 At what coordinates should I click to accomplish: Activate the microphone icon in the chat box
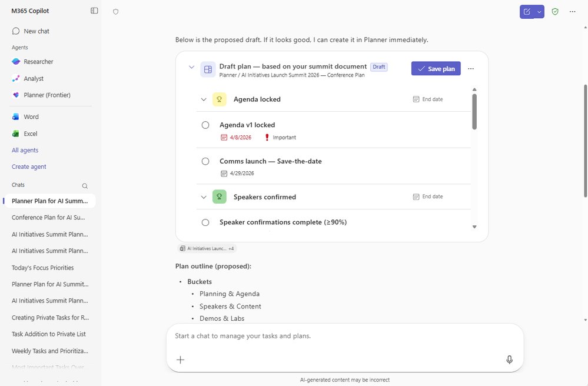point(509,359)
